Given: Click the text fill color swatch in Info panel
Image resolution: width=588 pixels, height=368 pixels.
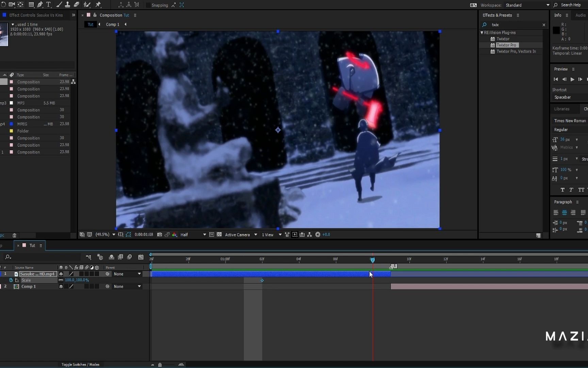Looking at the screenshot, I should [556, 30].
